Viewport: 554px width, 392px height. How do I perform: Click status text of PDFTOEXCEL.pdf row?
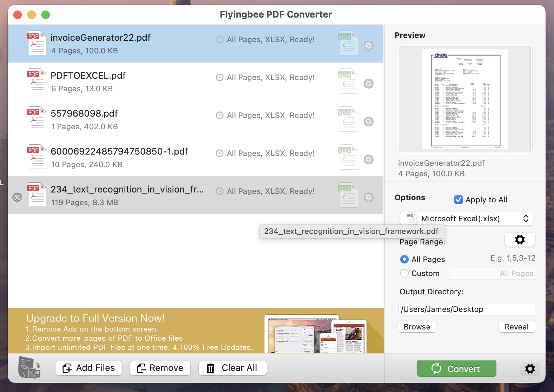pyautogui.click(x=271, y=78)
